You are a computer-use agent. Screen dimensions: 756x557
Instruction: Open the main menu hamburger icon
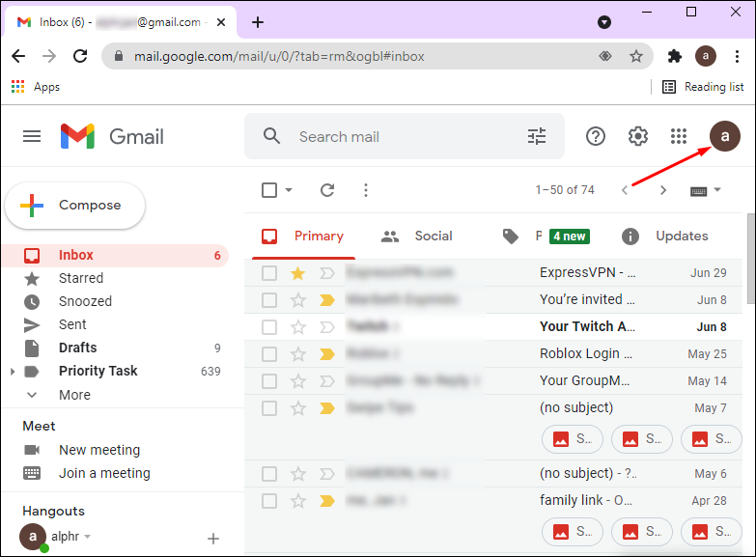pos(32,136)
